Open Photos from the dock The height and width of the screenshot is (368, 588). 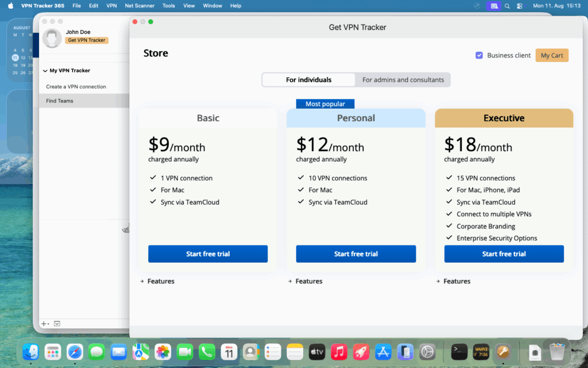click(163, 352)
